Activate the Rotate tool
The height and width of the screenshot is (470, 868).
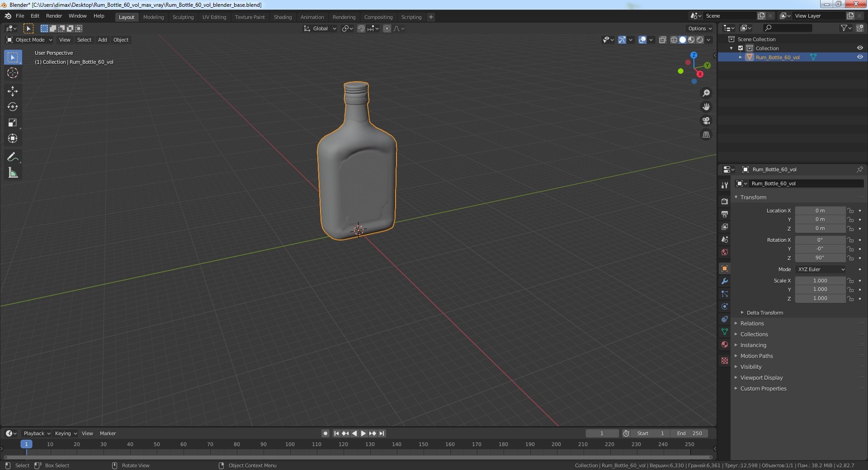[x=13, y=107]
